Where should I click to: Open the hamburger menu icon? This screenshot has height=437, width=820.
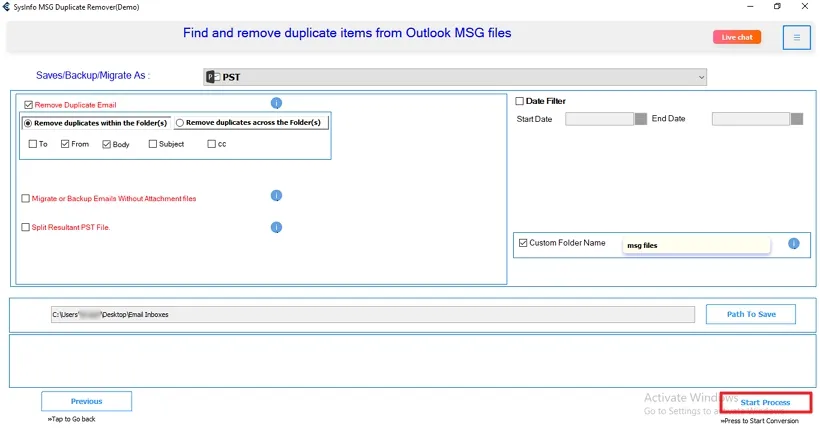click(796, 38)
